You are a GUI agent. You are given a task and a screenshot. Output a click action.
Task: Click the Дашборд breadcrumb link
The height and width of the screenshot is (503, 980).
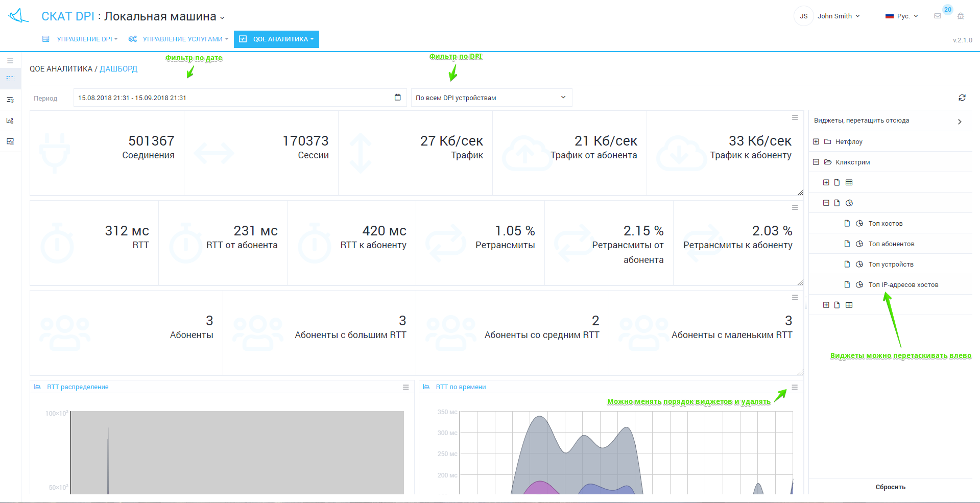(118, 69)
